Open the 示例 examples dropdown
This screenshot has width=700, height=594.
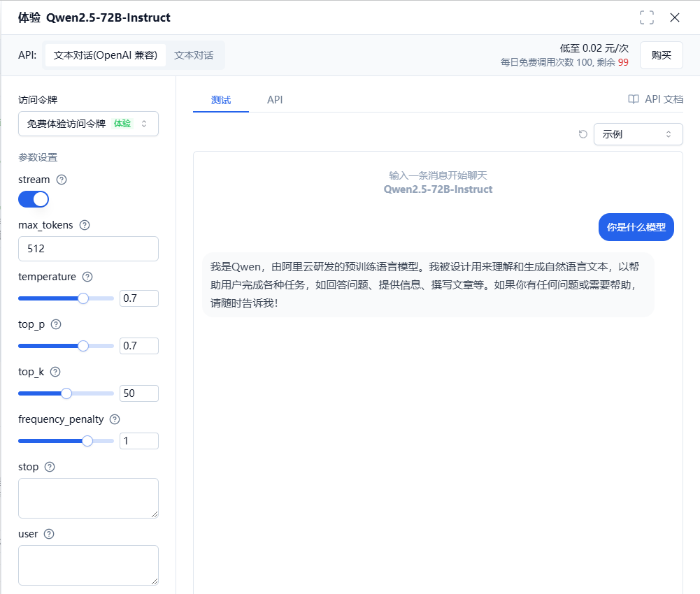click(638, 134)
